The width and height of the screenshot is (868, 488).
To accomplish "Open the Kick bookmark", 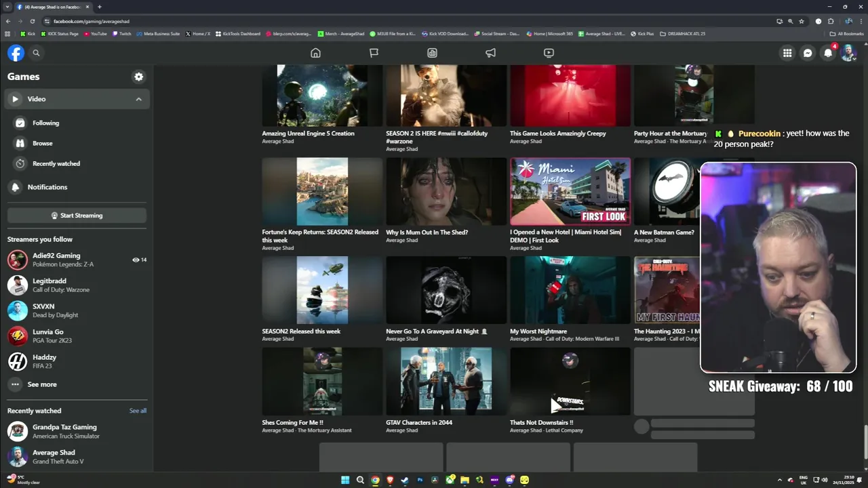I will click(x=28, y=34).
